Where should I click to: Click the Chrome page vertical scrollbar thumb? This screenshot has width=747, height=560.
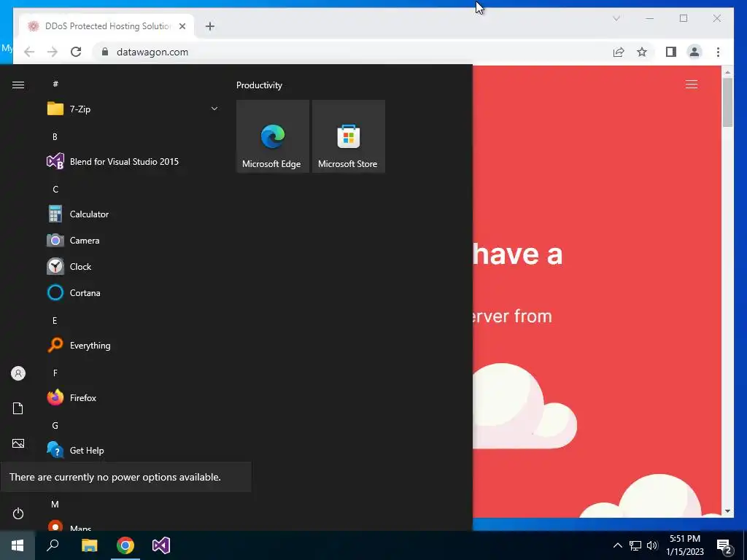pyautogui.click(x=727, y=102)
